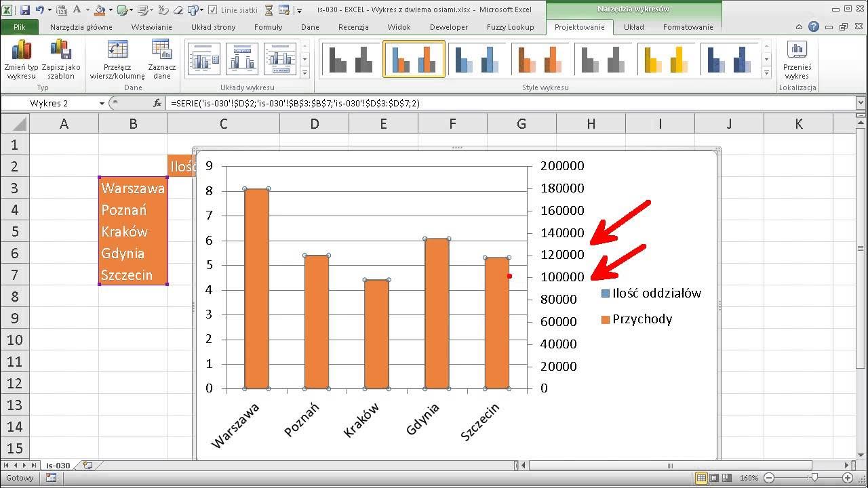Screen dimensions: 868x488
Task: Select the is-030 sheet tab
Action: (58, 466)
